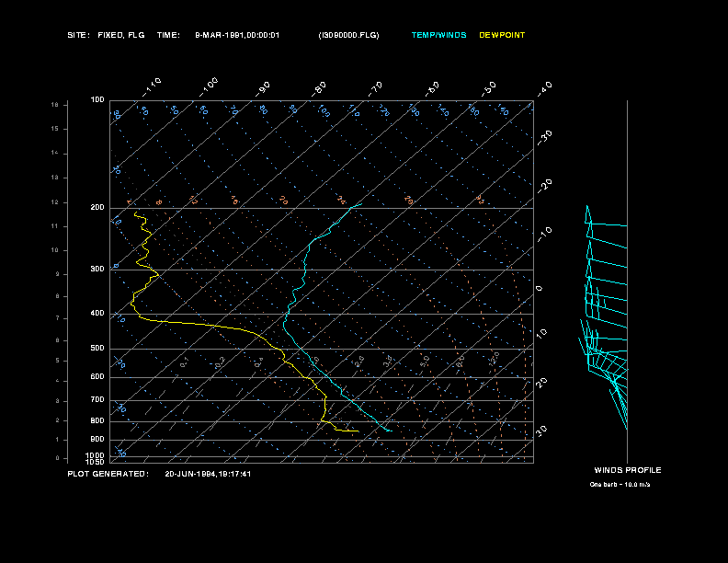Image resolution: width=728 pixels, height=563 pixels.
Task: Click height axis label 15 on left
Action: pyautogui.click(x=55, y=129)
